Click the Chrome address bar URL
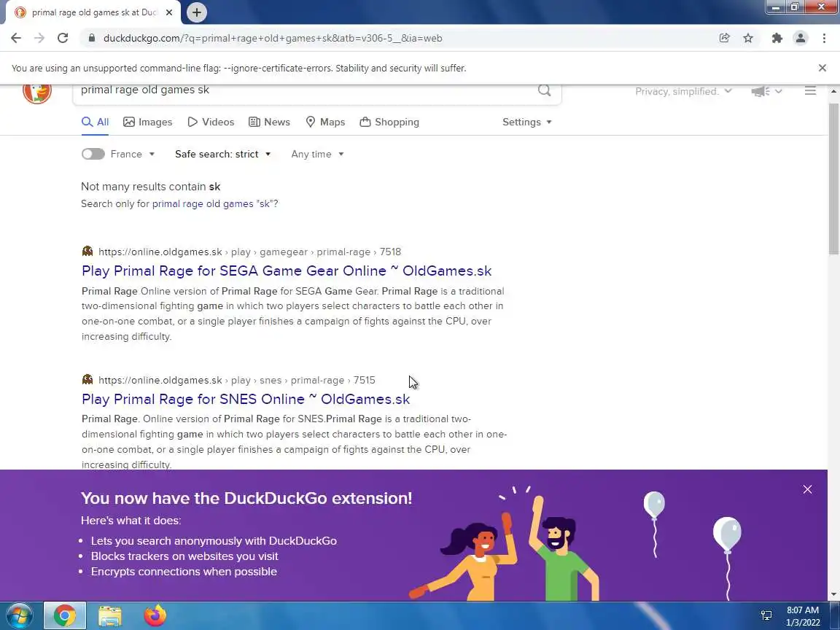 pyautogui.click(x=273, y=38)
